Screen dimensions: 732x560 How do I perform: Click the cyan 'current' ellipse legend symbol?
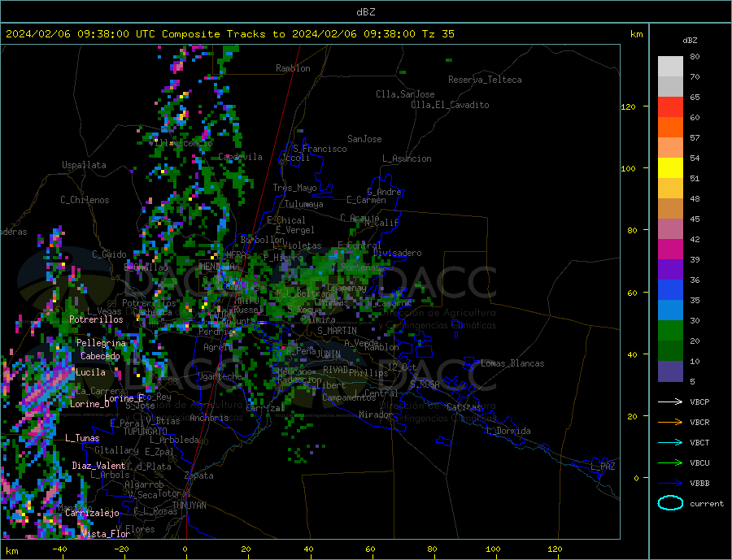coord(670,503)
